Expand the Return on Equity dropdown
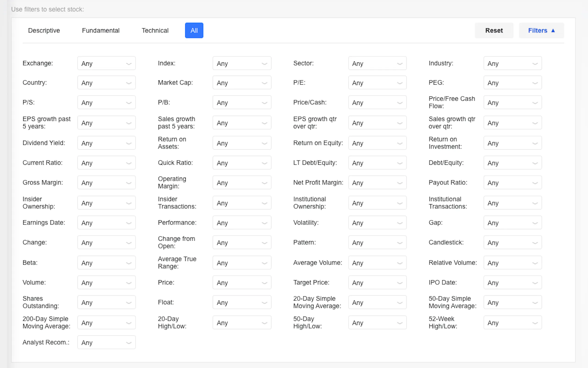The width and height of the screenshot is (588, 368). [377, 143]
